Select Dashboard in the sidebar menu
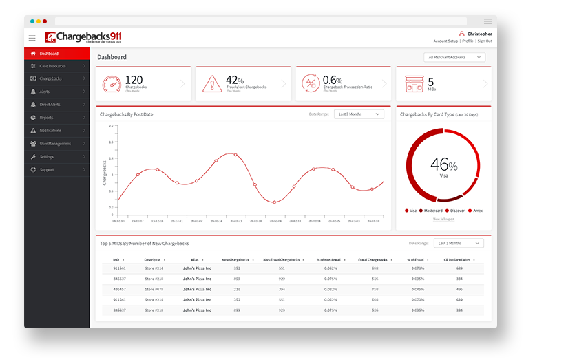 pyautogui.click(x=50, y=54)
